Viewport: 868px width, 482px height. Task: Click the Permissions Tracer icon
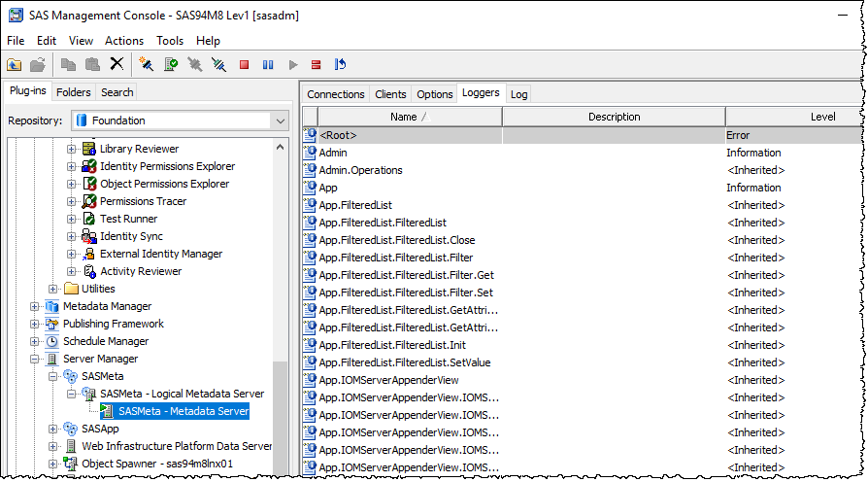89,201
